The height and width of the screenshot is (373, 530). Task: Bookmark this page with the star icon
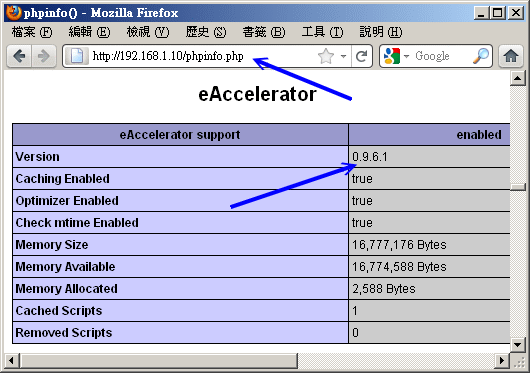point(326,56)
